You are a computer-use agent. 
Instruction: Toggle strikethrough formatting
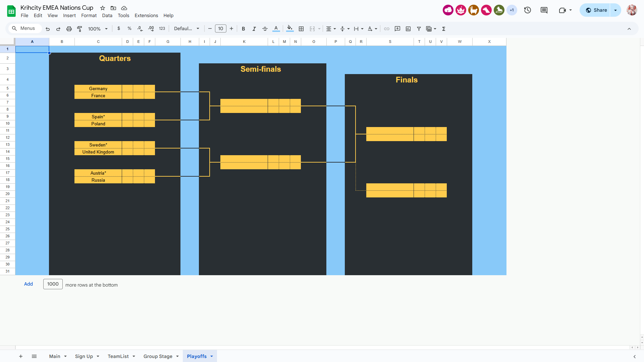point(265,29)
